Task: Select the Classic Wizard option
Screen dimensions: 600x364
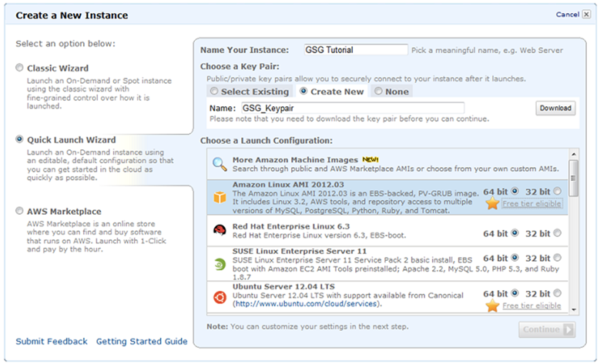Action: 19,68
